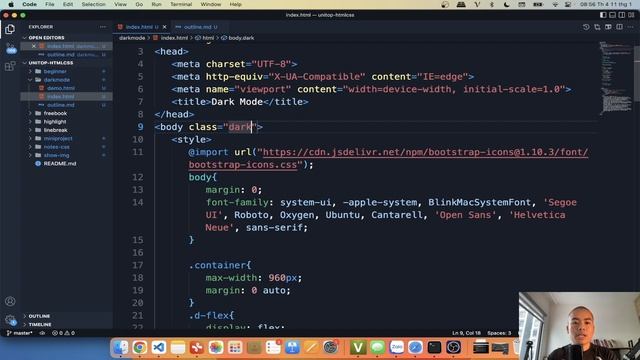Screen dimensions: 640x360
Task: Open Finder from the dock
Action: click(120, 347)
